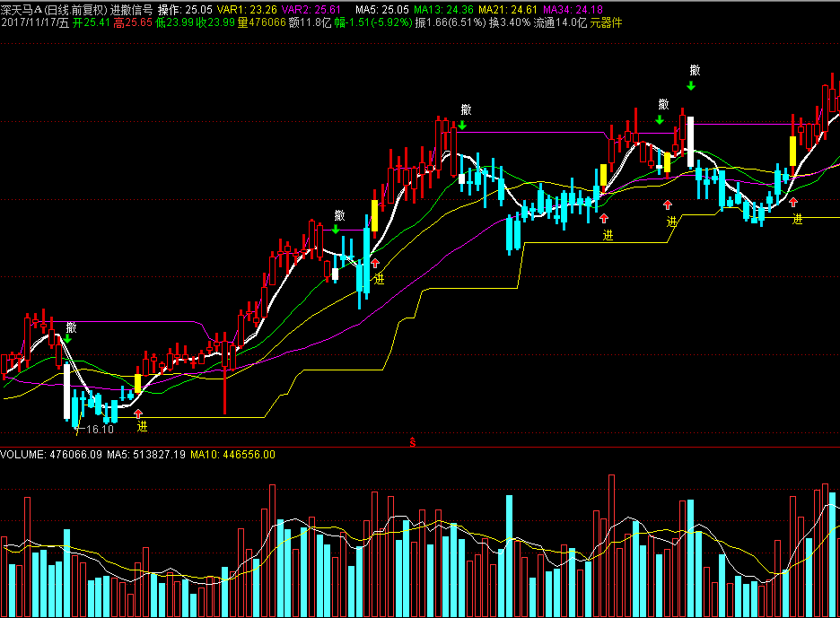
Task: Click the 16.10 low price label
Action: (x=100, y=430)
